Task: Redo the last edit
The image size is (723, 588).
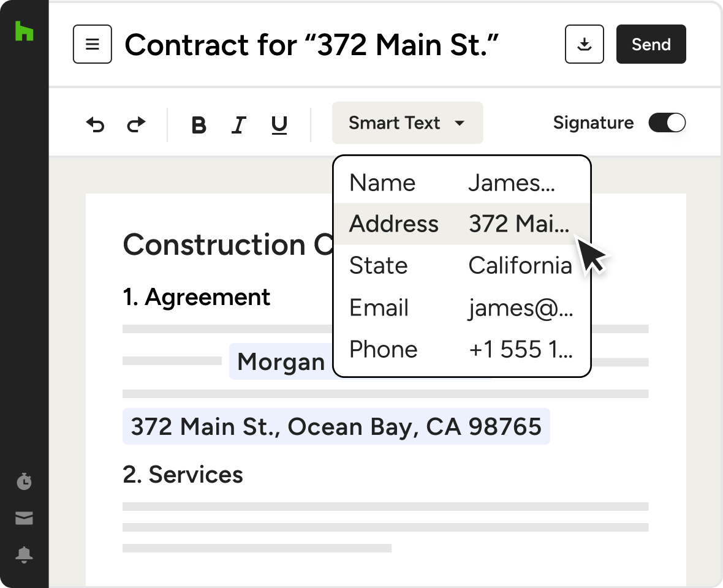Action: [x=136, y=125]
